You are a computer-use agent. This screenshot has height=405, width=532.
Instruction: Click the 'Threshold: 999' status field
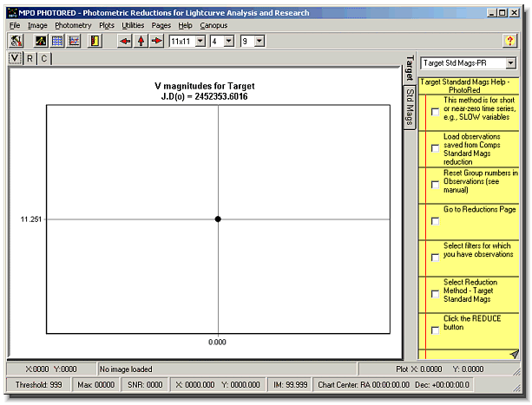pos(39,385)
